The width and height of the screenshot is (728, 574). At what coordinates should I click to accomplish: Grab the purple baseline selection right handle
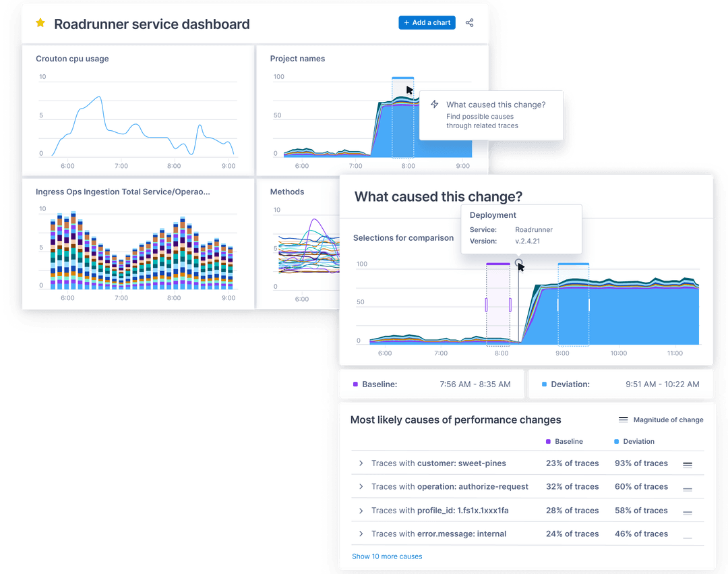pos(510,305)
